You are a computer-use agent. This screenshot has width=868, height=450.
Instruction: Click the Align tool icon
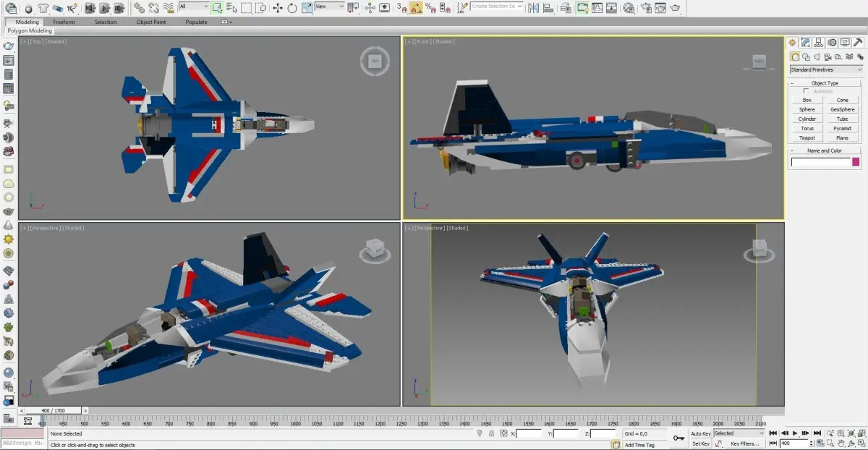point(548,8)
